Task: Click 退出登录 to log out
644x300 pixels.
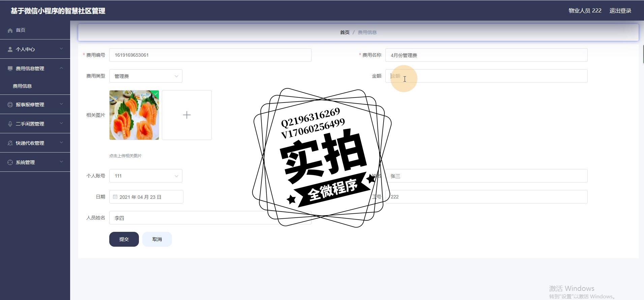Action: [x=620, y=11]
